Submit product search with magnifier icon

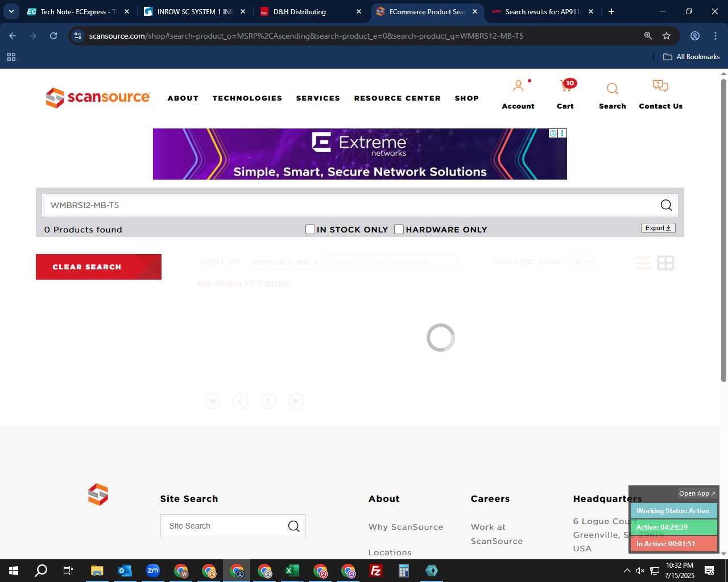point(666,205)
